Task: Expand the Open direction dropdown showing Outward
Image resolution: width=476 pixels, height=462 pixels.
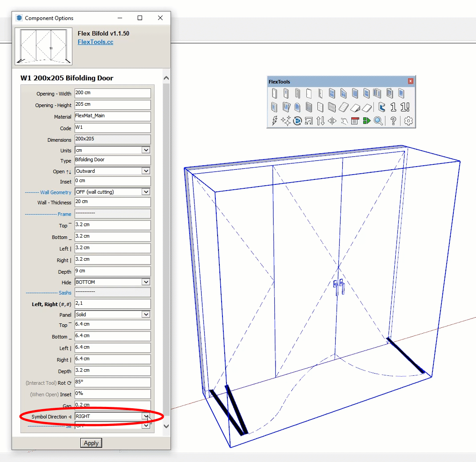Action: pyautogui.click(x=145, y=171)
